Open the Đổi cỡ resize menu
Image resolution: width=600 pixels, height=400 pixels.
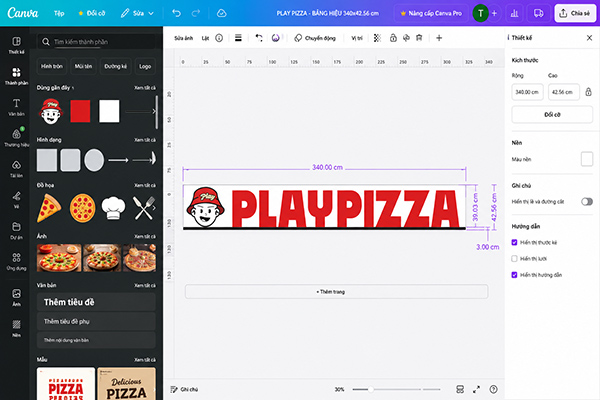pyautogui.click(x=92, y=13)
